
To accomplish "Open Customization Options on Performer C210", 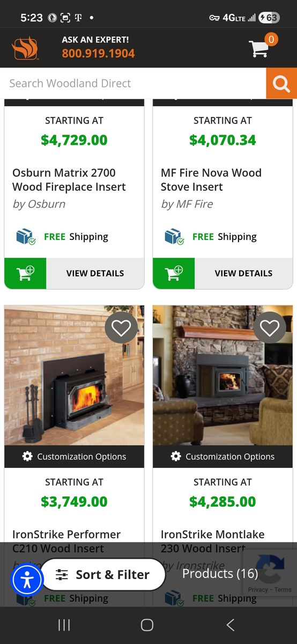I will (74, 457).
